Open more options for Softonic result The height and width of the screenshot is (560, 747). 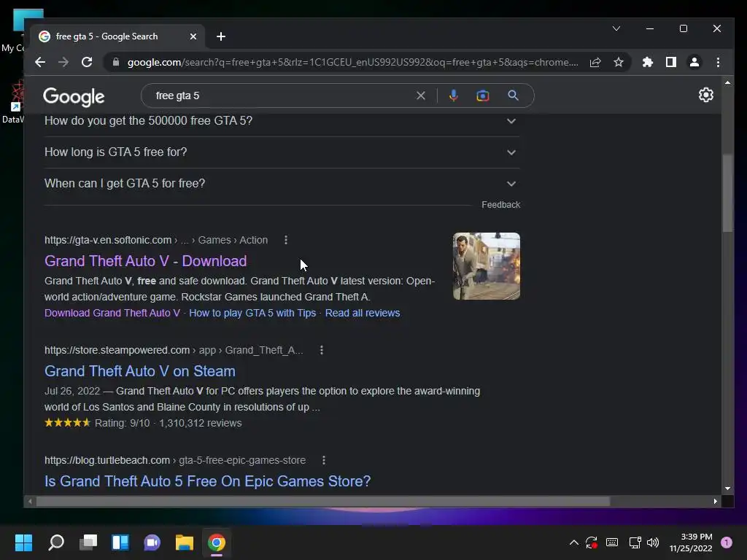click(x=286, y=240)
